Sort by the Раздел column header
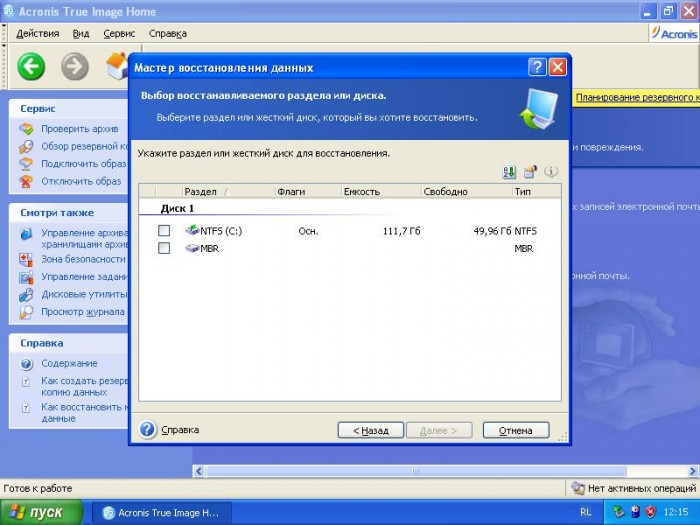The image size is (700, 525). [x=228, y=192]
